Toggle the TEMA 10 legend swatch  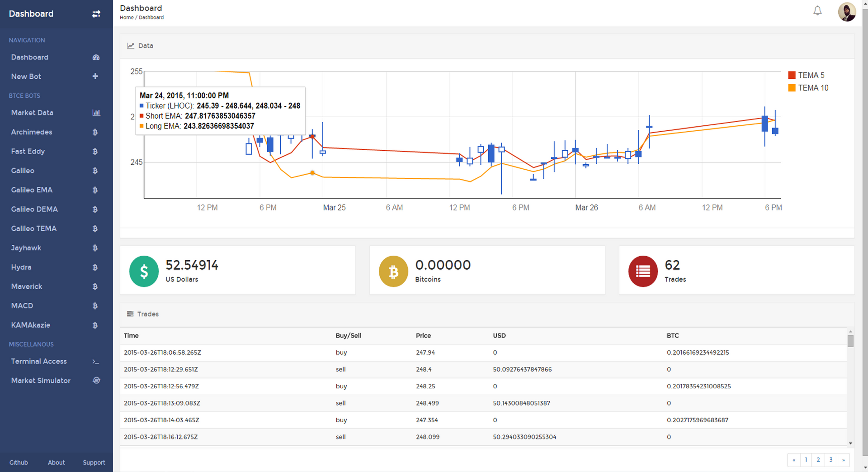(x=792, y=88)
